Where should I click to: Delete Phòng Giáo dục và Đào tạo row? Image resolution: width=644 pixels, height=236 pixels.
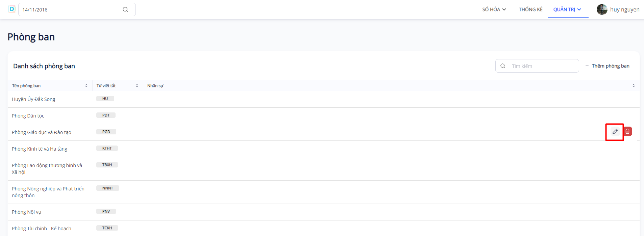[627, 132]
